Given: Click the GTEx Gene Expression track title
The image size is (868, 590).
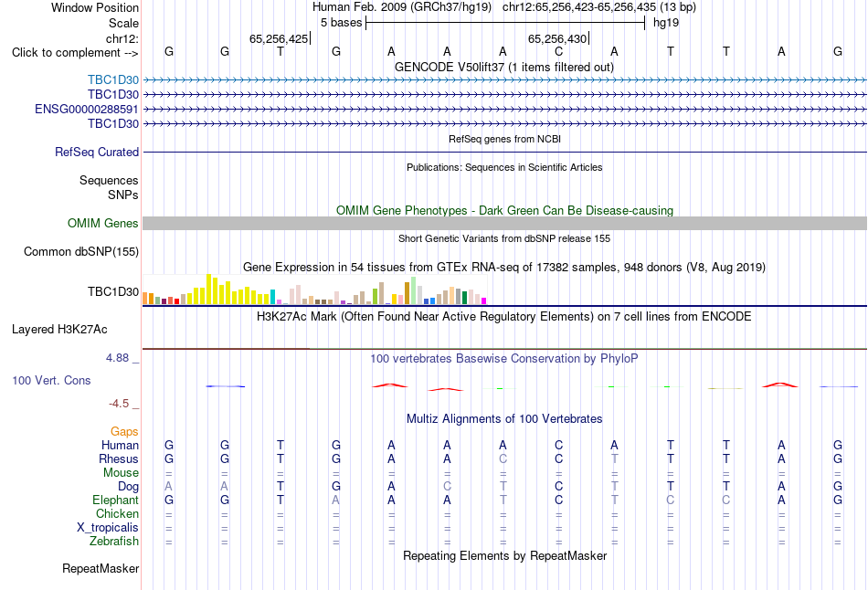Looking at the screenshot, I should pos(504,268).
